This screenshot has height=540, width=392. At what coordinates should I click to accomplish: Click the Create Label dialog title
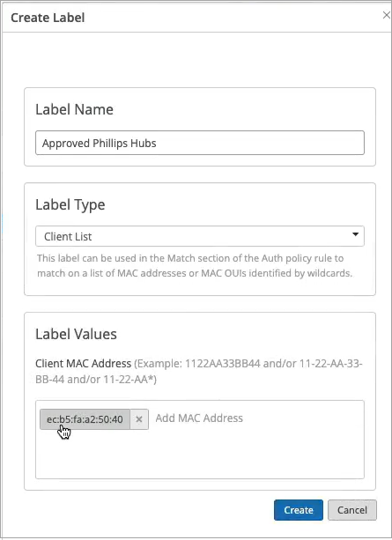48,18
